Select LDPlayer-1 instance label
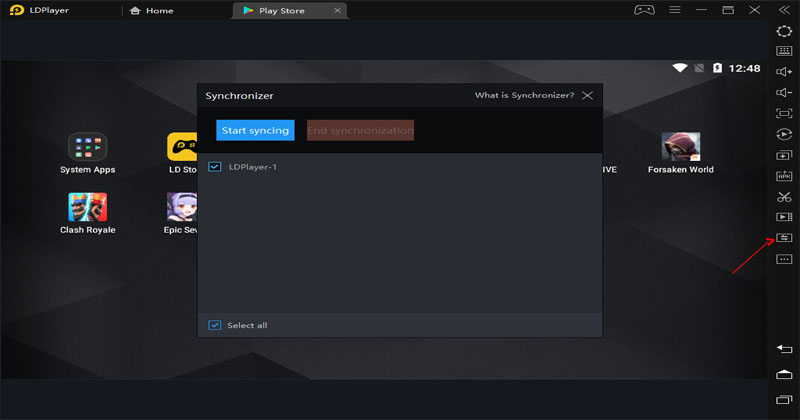 (253, 167)
